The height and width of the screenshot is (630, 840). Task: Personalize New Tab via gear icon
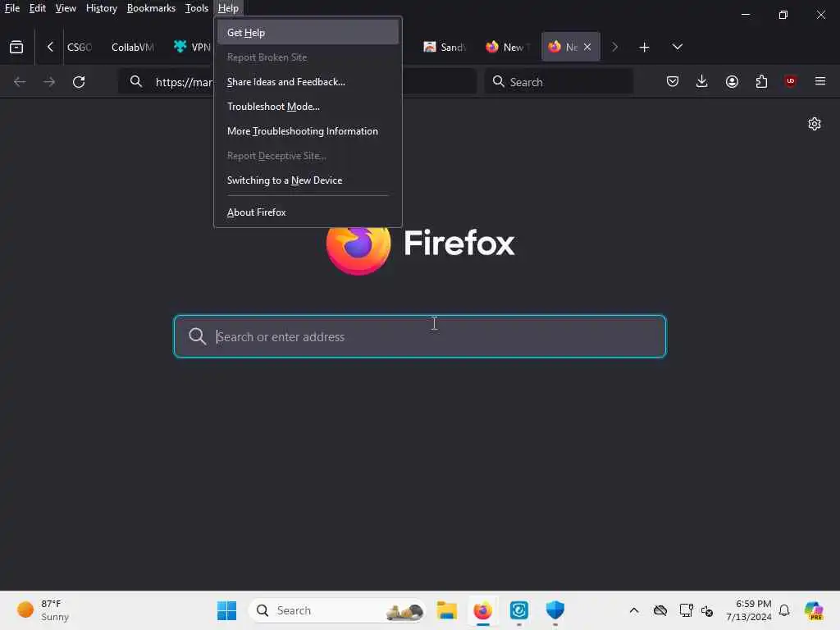tap(815, 124)
